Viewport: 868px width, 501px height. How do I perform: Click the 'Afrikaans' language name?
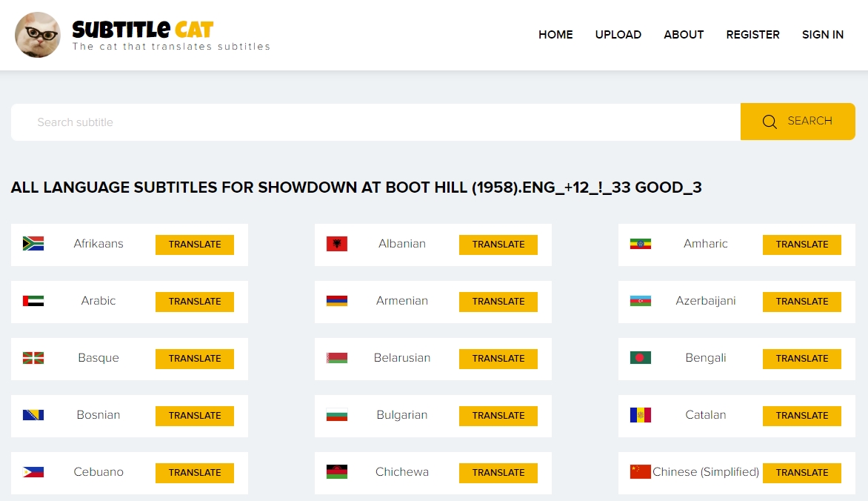[x=99, y=244]
